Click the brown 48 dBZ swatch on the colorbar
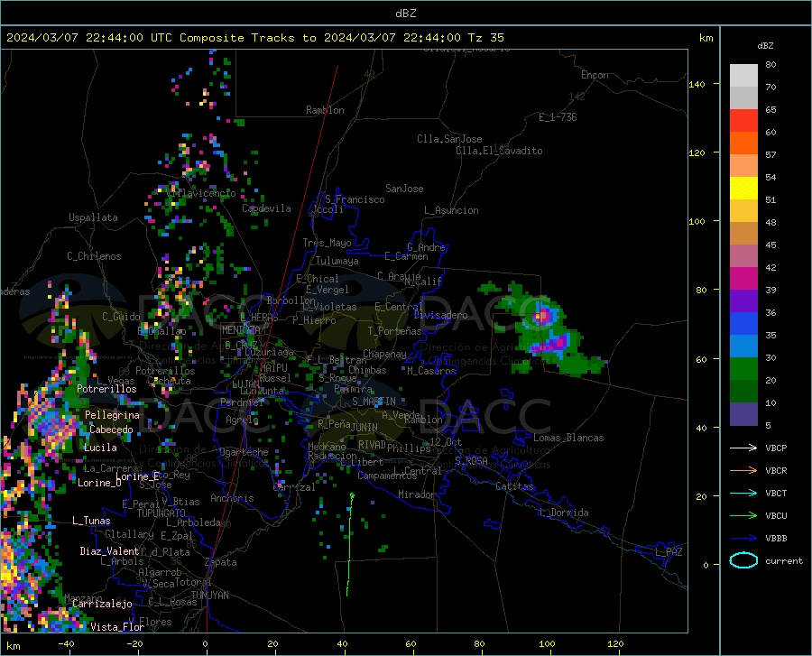 pyautogui.click(x=743, y=234)
